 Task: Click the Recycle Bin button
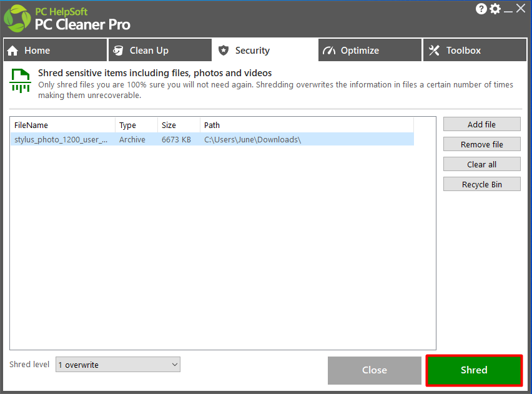(x=482, y=184)
